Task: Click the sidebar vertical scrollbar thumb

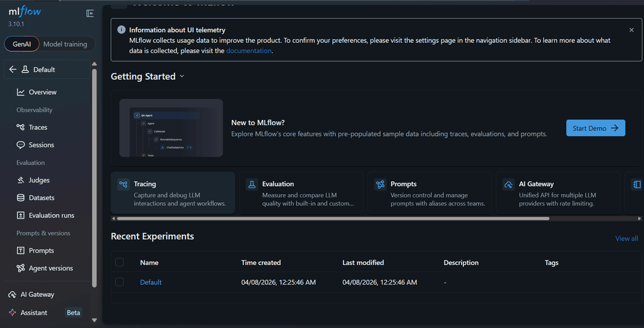Action: pyautogui.click(x=94, y=178)
